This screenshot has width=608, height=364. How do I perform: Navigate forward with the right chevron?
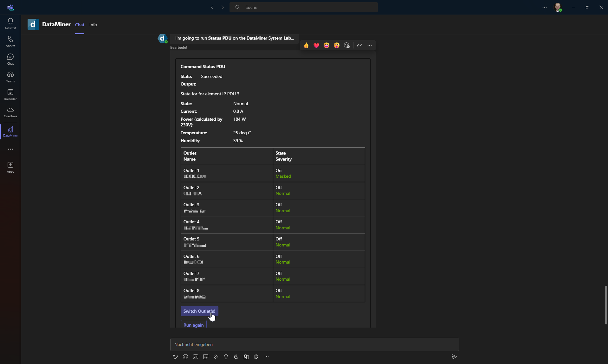[x=223, y=7]
